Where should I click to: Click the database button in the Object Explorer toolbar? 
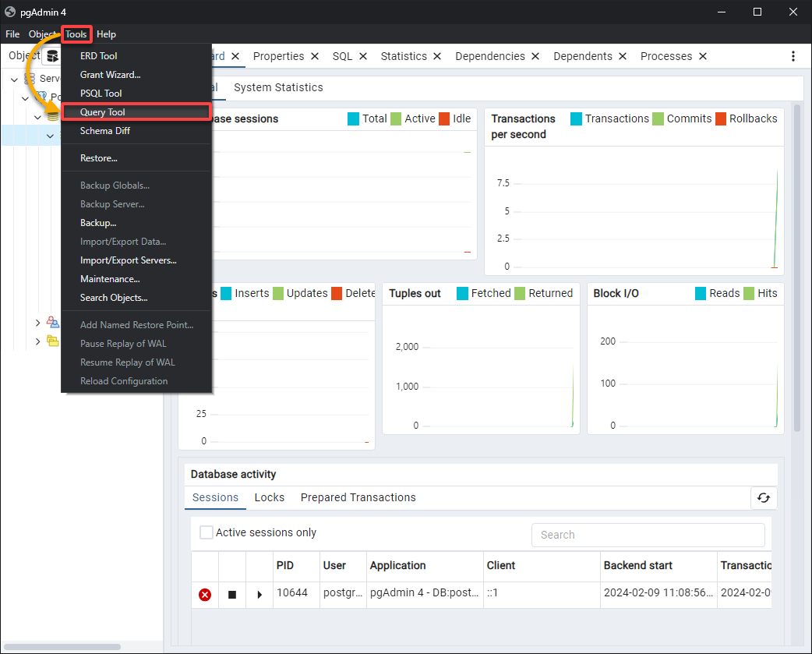click(x=52, y=56)
